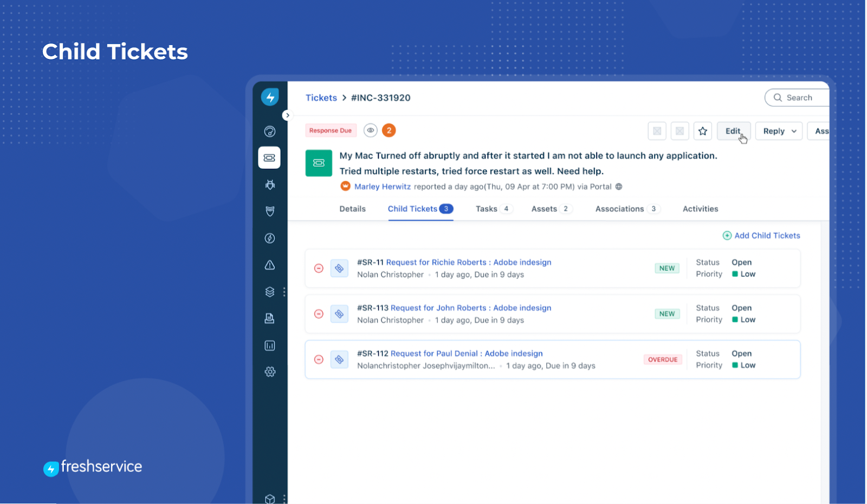This screenshot has width=867, height=504.
Task: Select the Tickets icon in sidebar
Action: click(x=269, y=158)
